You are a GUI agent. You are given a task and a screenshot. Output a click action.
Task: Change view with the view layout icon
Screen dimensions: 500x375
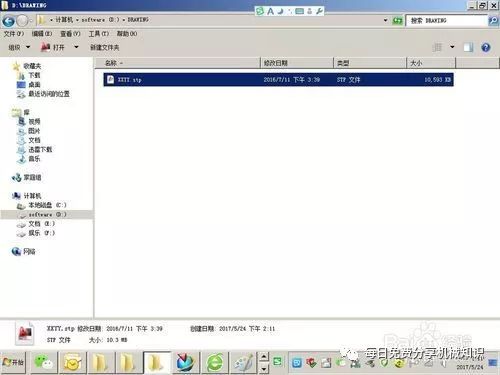437,47
